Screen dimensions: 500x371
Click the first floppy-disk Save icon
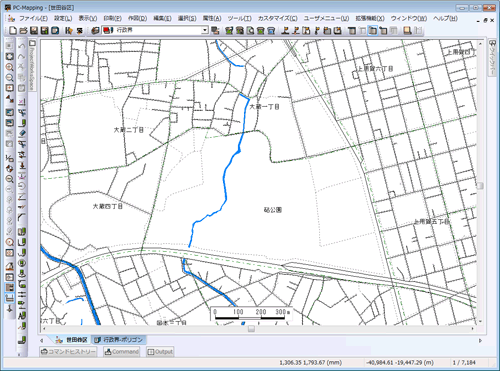tap(34, 31)
